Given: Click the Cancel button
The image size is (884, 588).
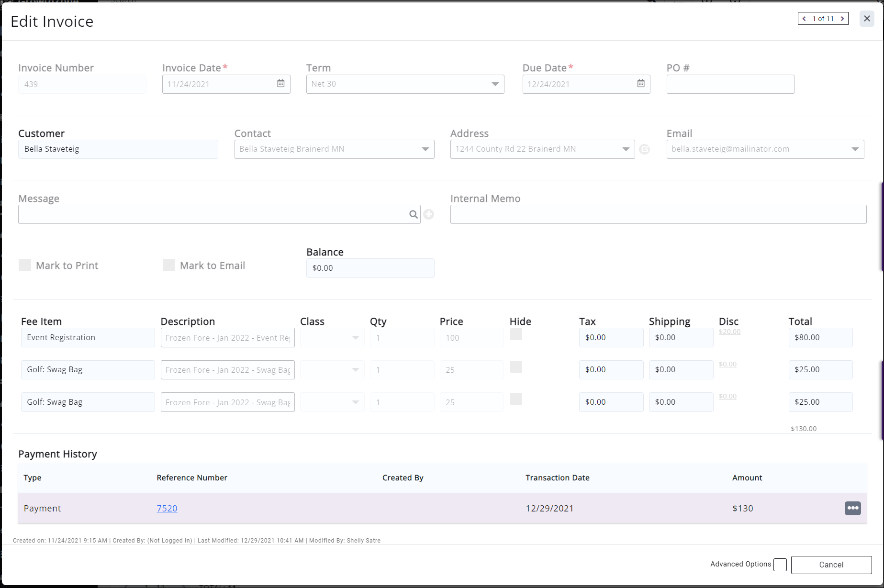Looking at the screenshot, I should (831, 565).
